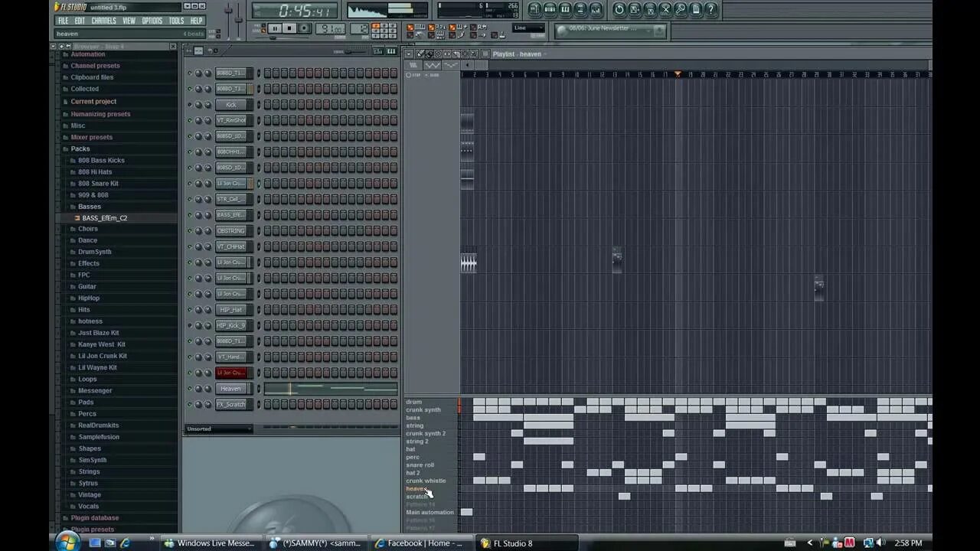The width and height of the screenshot is (980, 551).
Task: Expand the Lil Jon Crunk Kit folder
Action: pos(103,356)
